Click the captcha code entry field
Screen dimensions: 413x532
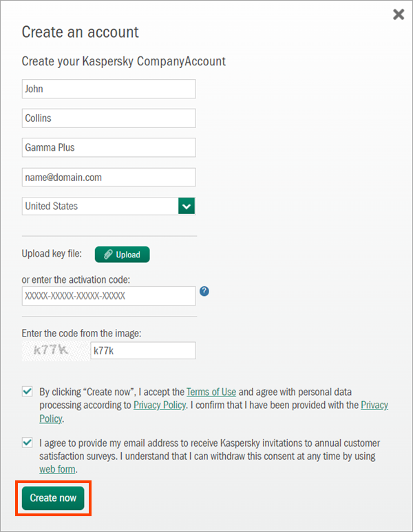pos(142,350)
